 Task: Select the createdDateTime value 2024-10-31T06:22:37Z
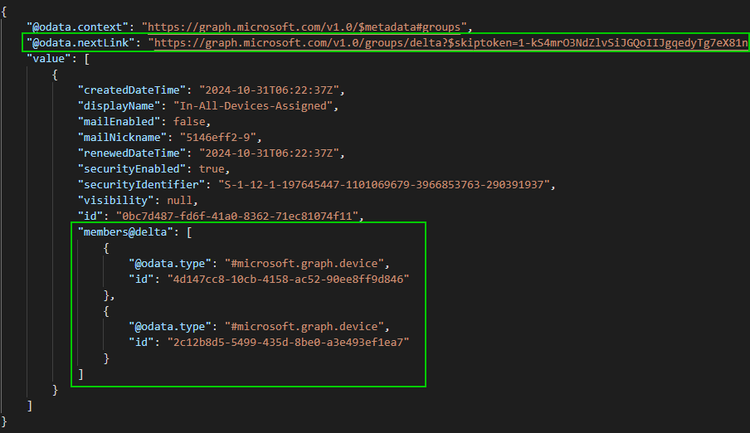tap(269, 90)
